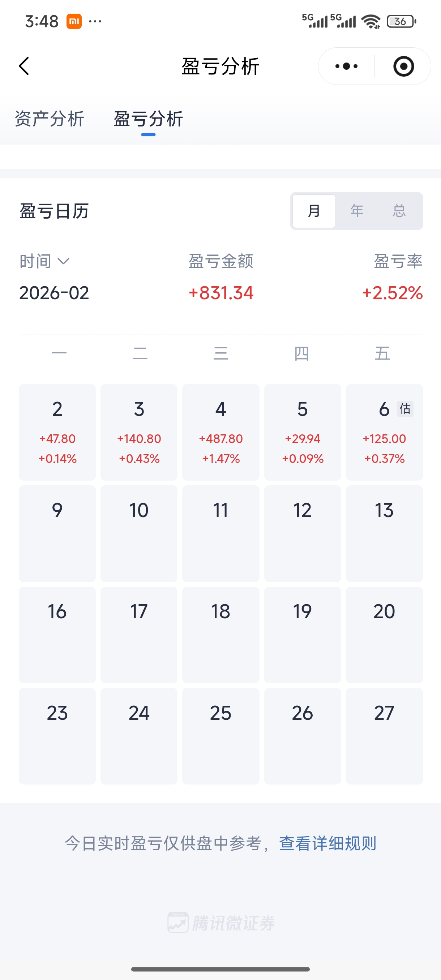
Task: Tap the 估 estimate badge on day 6
Action: (x=405, y=409)
